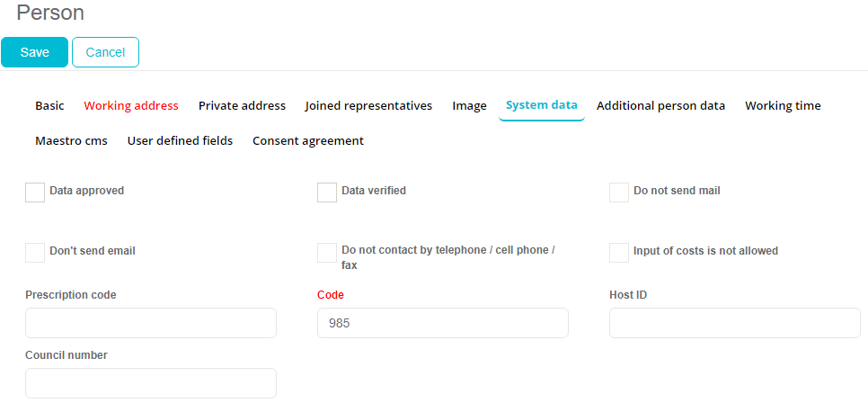Click the Council number input field
868x412 pixels.
coord(151,383)
